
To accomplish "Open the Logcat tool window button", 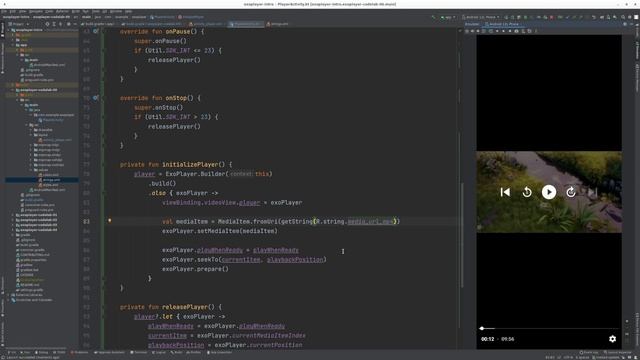I will coord(159,352).
